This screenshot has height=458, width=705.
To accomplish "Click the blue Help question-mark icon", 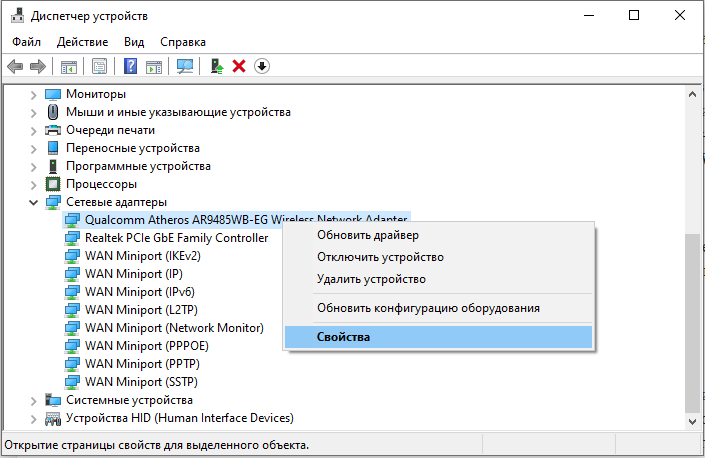I will pos(130,67).
